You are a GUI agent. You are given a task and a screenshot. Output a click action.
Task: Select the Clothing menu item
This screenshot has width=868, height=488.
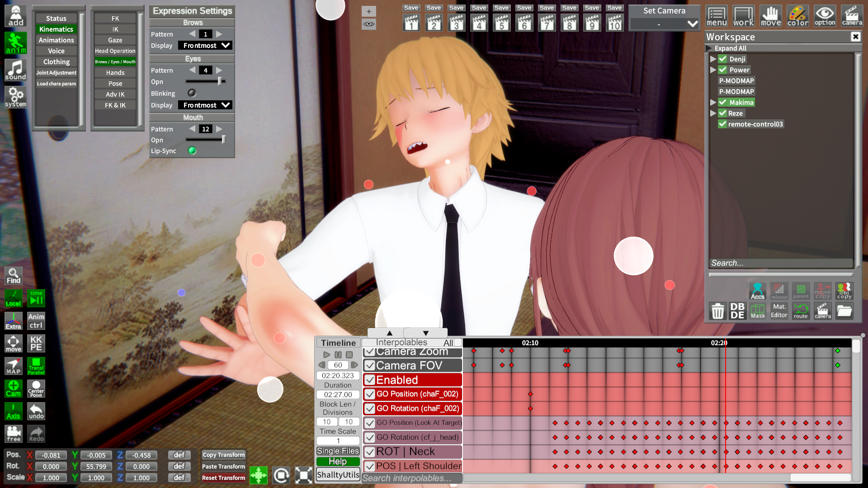pos(56,61)
